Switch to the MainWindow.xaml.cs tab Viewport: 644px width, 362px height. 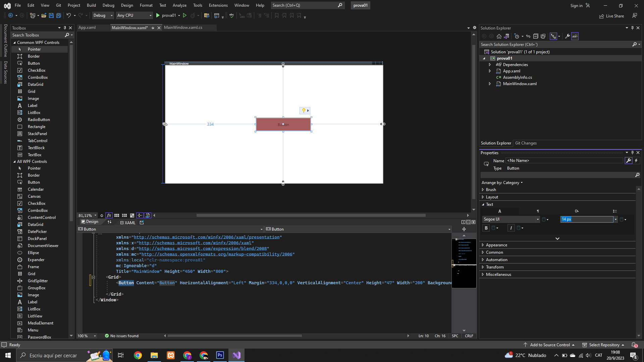(x=183, y=27)
